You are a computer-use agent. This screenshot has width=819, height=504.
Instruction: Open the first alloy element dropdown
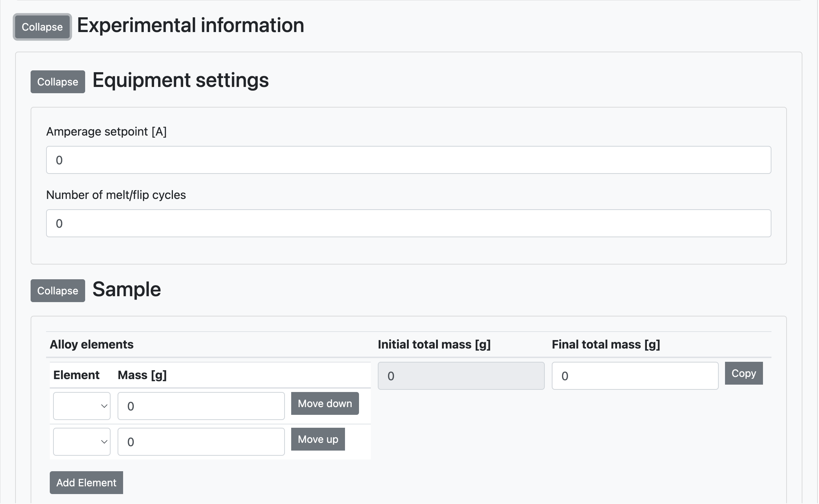(81, 406)
